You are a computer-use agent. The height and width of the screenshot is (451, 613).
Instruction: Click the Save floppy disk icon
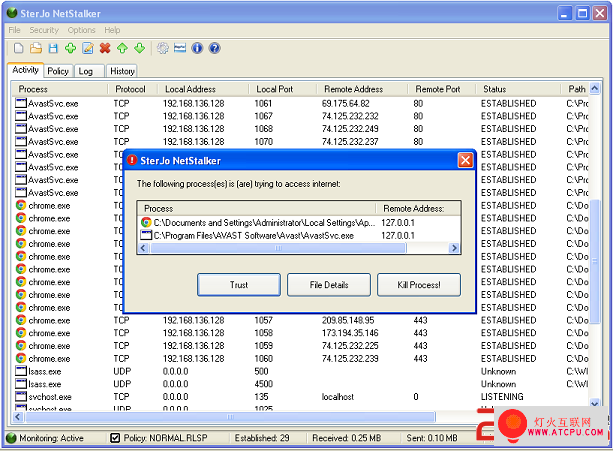click(x=53, y=48)
